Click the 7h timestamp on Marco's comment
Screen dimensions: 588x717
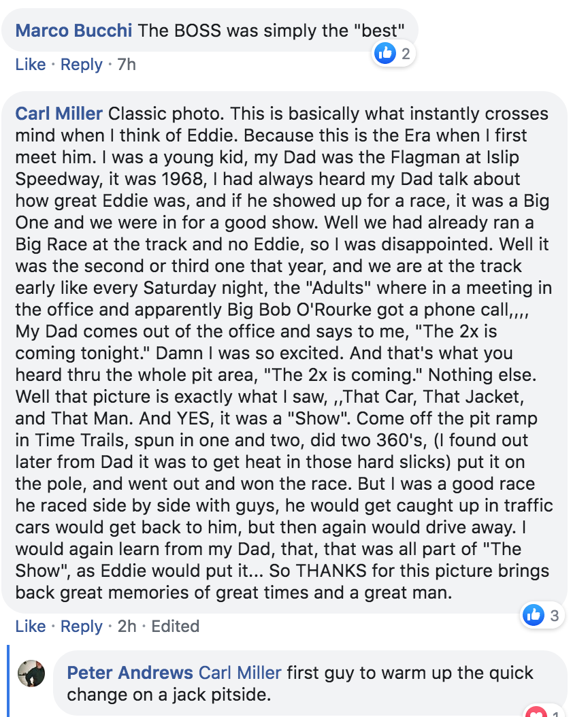(127, 65)
